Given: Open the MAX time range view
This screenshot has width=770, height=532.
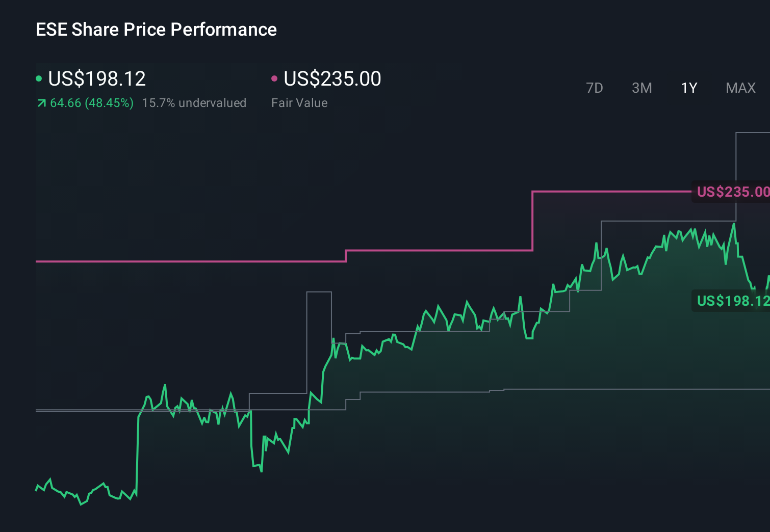Looking at the screenshot, I should click(x=740, y=88).
